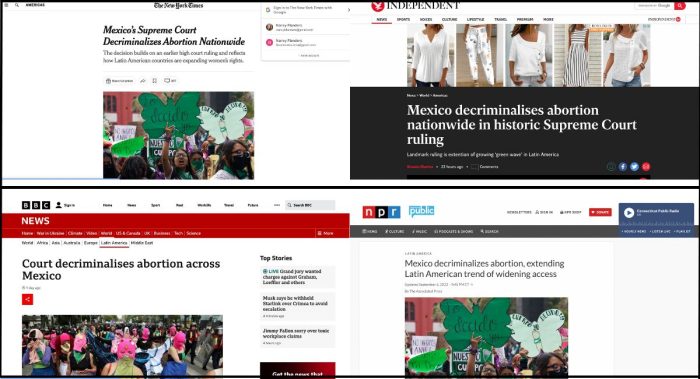
Task: Click the share arrow icon on NYT article
Action: pos(143,81)
